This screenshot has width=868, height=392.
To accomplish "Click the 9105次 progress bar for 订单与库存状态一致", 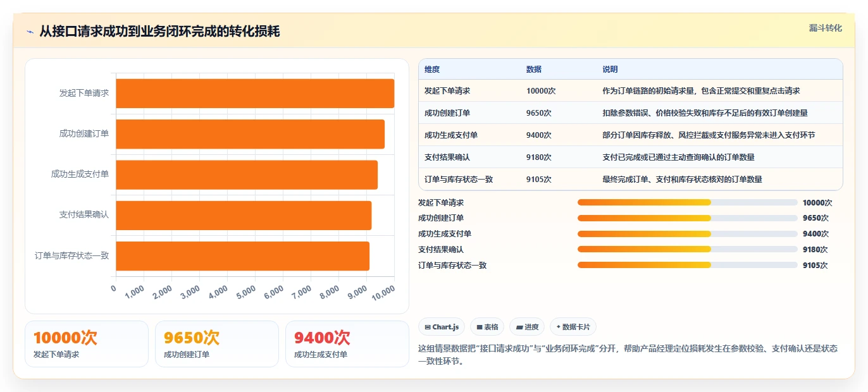I will tap(687, 265).
